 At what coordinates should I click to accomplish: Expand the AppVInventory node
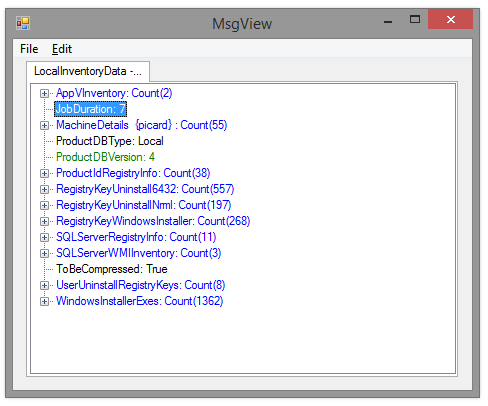coord(44,93)
